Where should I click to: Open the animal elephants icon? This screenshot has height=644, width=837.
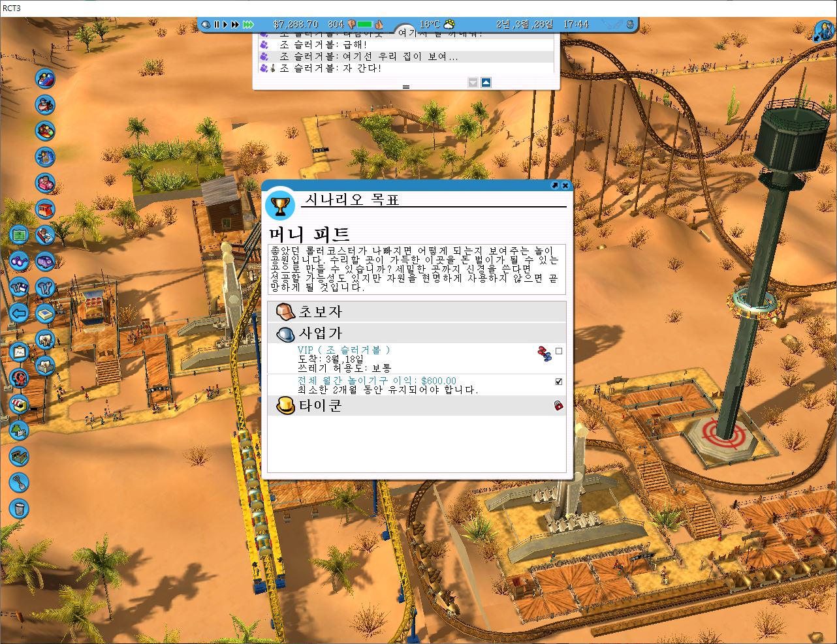coord(44,339)
